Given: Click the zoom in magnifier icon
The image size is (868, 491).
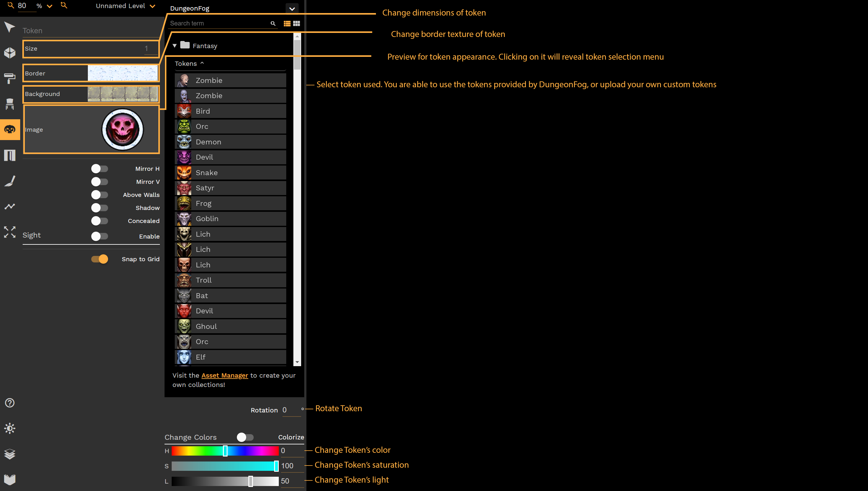Looking at the screenshot, I should click(64, 5).
